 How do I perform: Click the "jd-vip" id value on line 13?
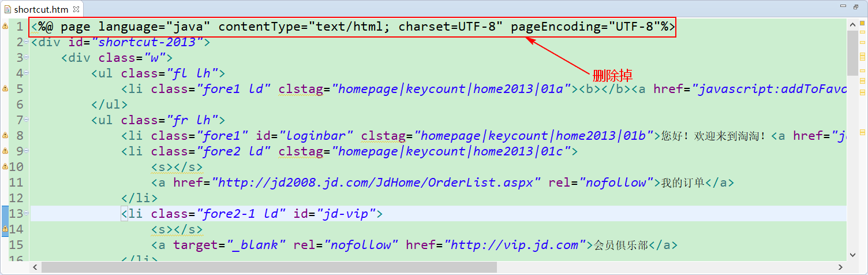(x=343, y=214)
